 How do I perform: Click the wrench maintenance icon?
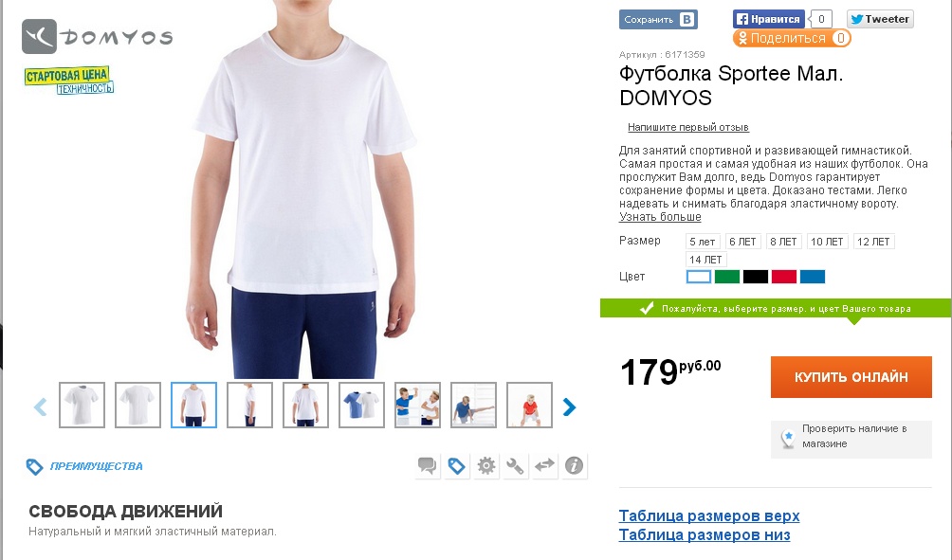[515, 466]
